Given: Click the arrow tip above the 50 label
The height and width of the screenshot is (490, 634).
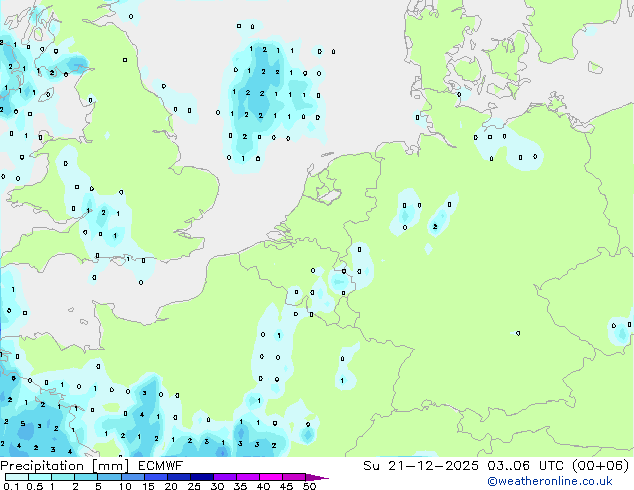Looking at the screenshot, I should tap(317, 477).
